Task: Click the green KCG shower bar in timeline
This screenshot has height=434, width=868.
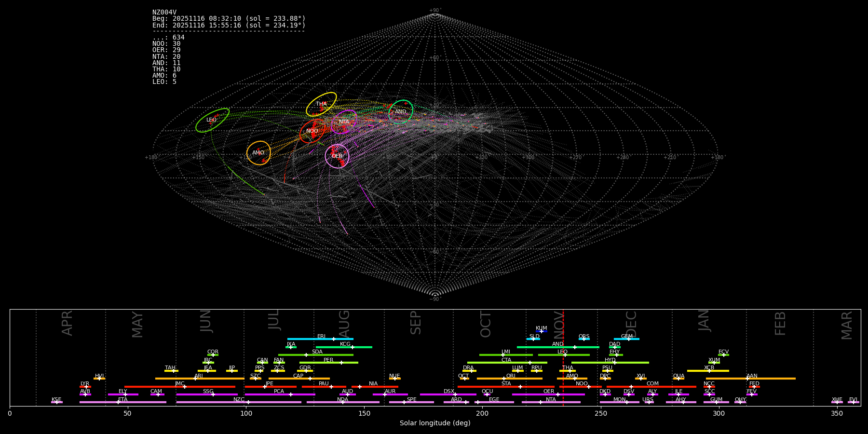Action: coord(344,347)
